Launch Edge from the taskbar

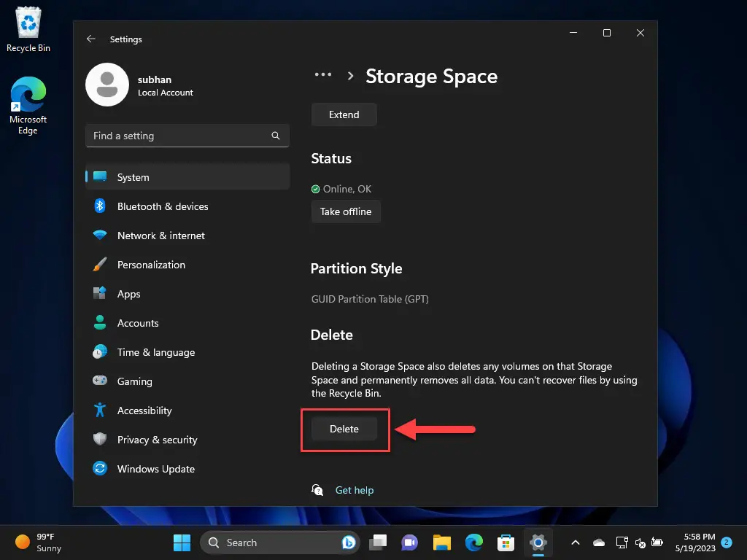tap(474, 542)
